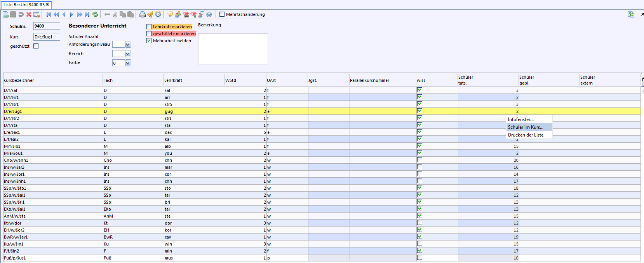Check the wiss box for Cho/w/$hh1
This screenshot has height=263, width=644.
419,160
